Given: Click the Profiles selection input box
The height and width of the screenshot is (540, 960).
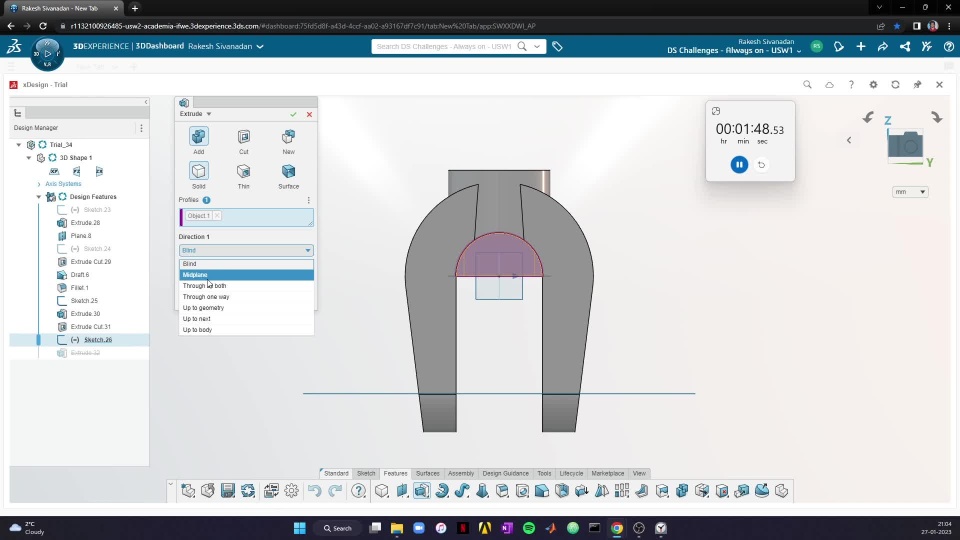Looking at the screenshot, I should pyautogui.click(x=246, y=217).
